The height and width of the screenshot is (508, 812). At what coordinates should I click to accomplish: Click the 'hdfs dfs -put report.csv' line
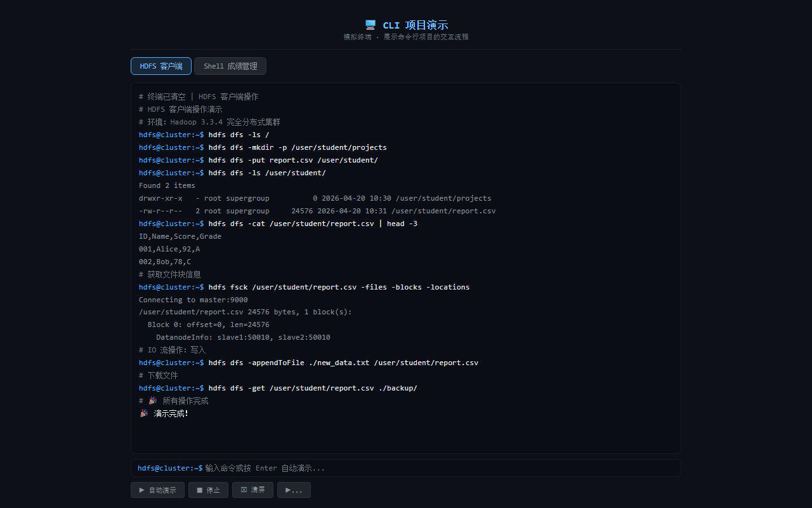point(258,160)
